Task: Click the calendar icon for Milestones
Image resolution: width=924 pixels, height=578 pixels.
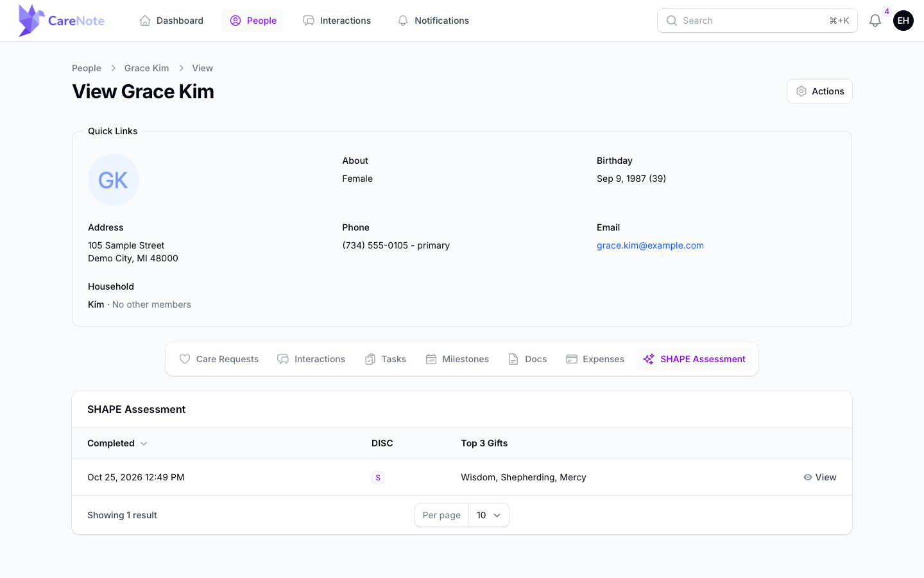Action: pyautogui.click(x=431, y=359)
